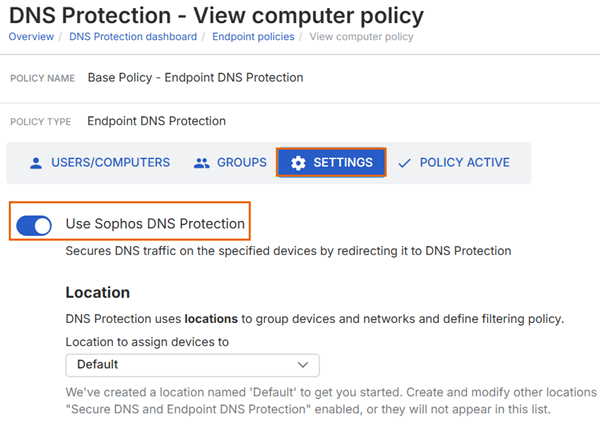This screenshot has height=431, width=600.
Task: Click 'Location to assign devices to' label
Action: point(147,342)
